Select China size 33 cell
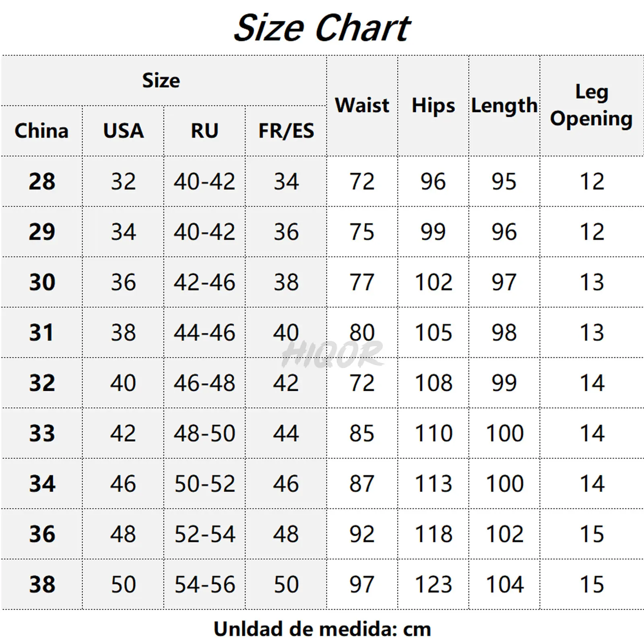The image size is (644, 644). (x=42, y=433)
